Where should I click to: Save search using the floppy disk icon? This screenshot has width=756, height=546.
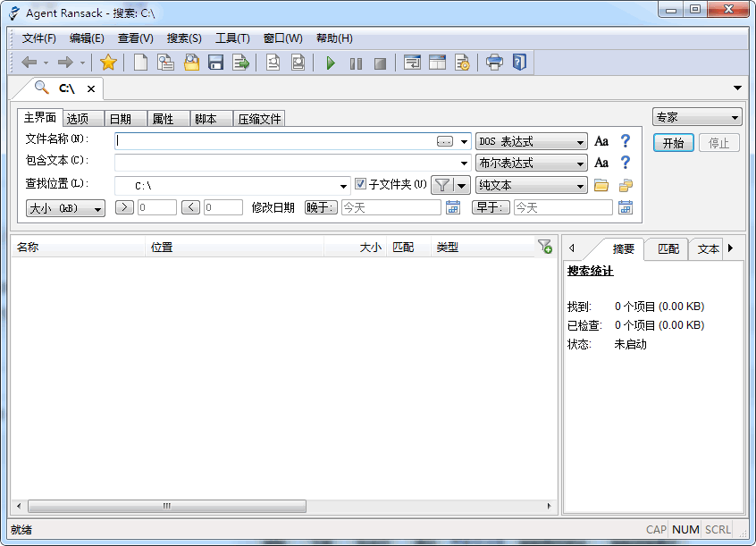215,63
